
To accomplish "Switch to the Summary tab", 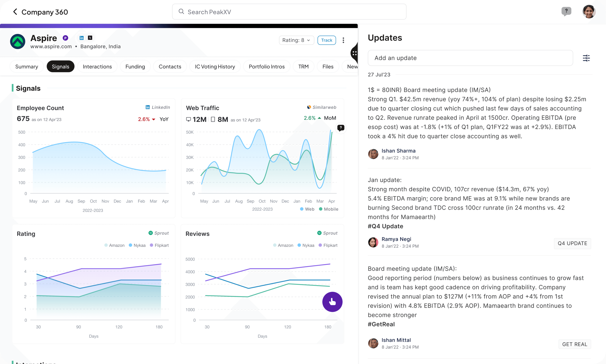I will tap(26, 66).
